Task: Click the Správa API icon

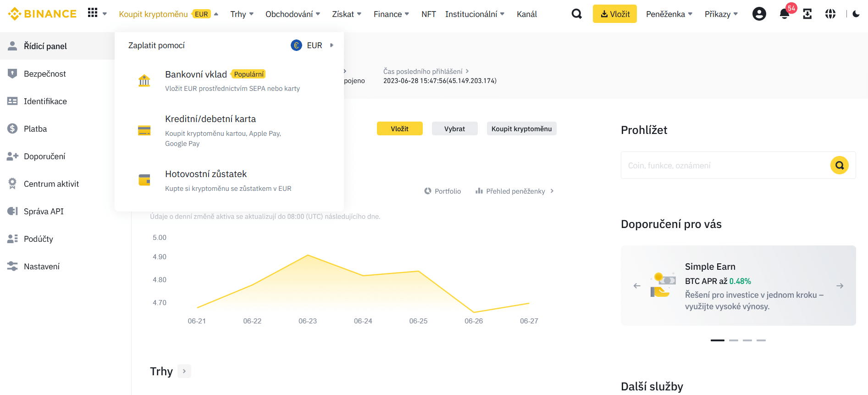Action: (12, 211)
